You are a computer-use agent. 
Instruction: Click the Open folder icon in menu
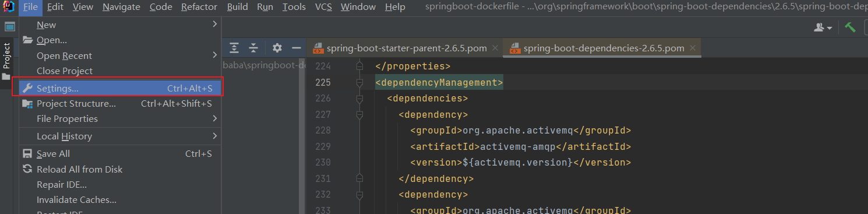pyautogui.click(x=27, y=40)
